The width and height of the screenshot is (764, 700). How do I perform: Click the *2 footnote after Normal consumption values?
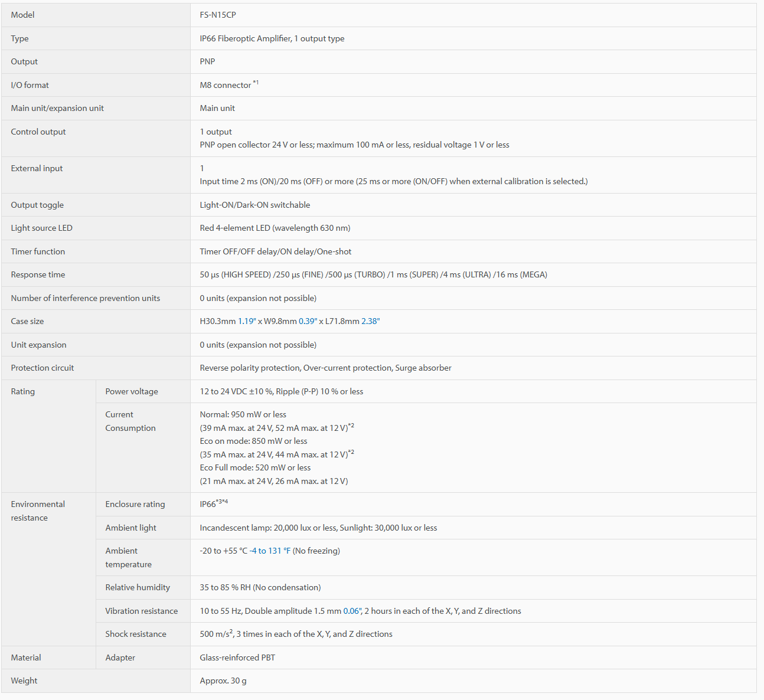coord(351,426)
